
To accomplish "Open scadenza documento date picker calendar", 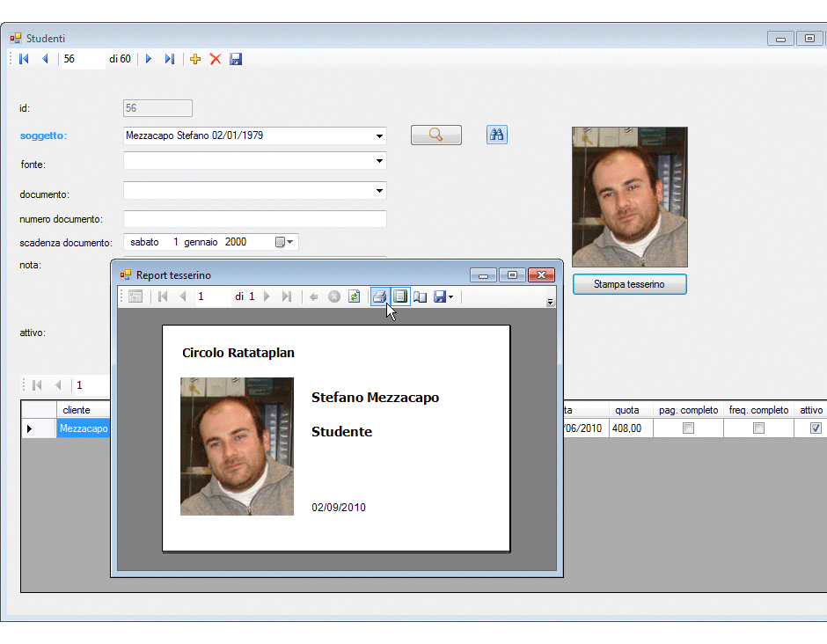I will (284, 242).
